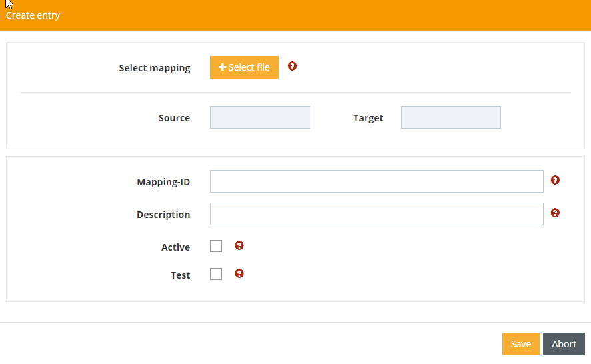The height and width of the screenshot is (364, 591).
Task: Open the help icon beside Test checkbox
Action: pos(239,273)
